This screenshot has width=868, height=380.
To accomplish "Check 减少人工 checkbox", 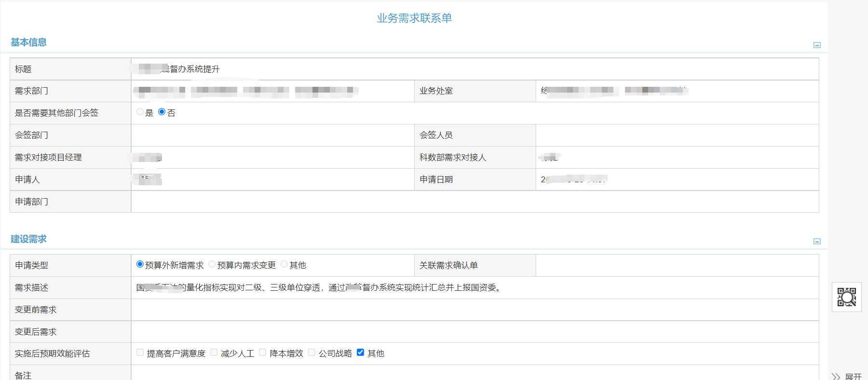I will [x=214, y=353].
